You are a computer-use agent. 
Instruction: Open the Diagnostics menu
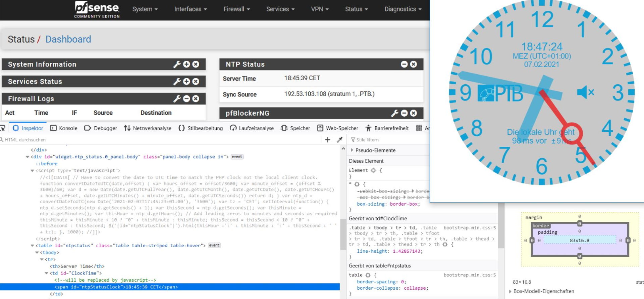pyautogui.click(x=403, y=9)
